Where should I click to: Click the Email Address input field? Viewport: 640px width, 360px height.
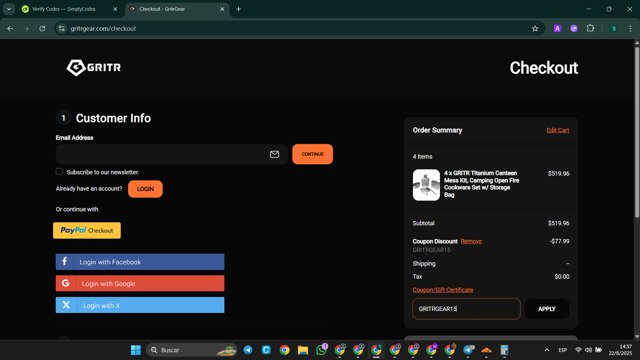point(172,154)
